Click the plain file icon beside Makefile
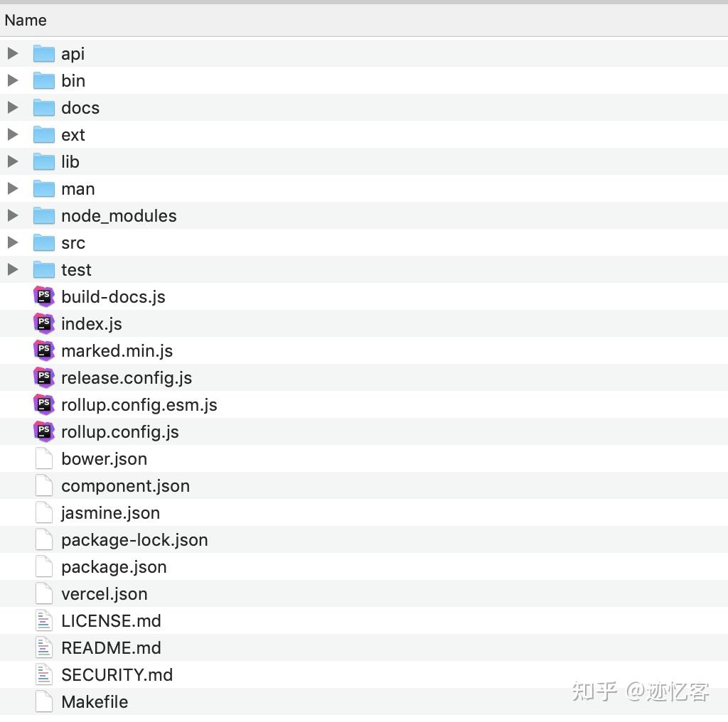Viewport: 728px width, 722px height. (x=43, y=701)
